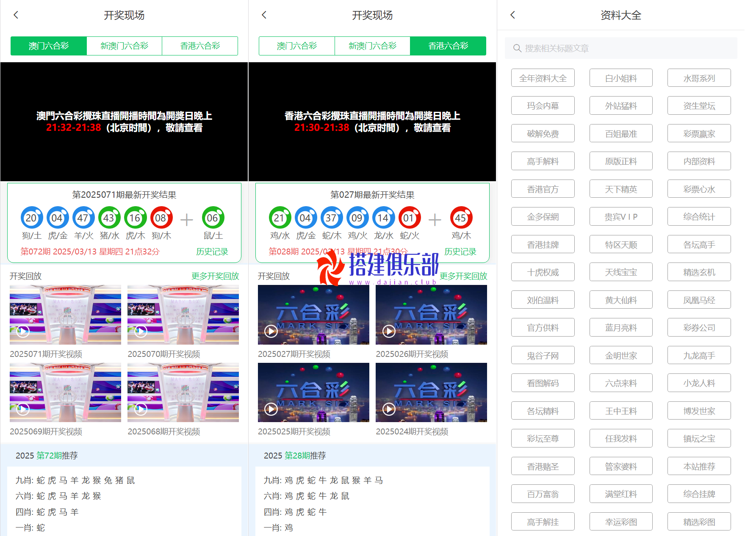The height and width of the screenshot is (536, 756).
Task: Select 澳门六合彩 tab in the left panel
Action: [49, 46]
